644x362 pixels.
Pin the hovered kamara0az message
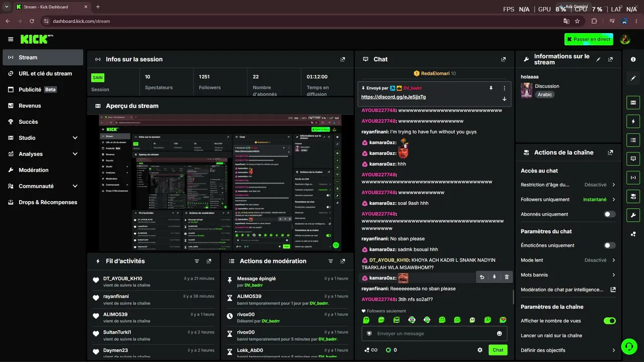(x=494, y=277)
